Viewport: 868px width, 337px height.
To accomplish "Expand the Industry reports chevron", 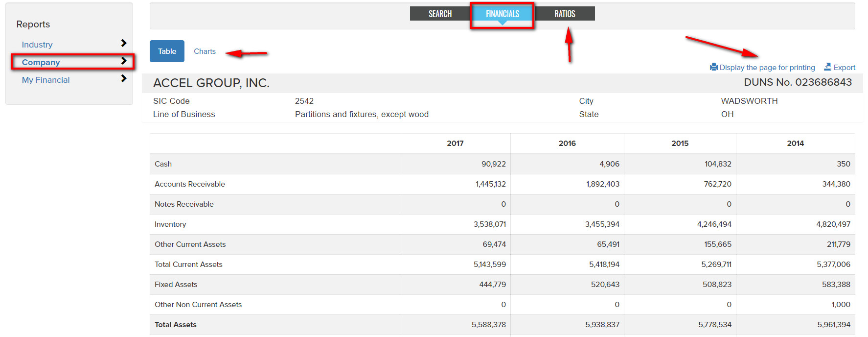I will tap(124, 43).
